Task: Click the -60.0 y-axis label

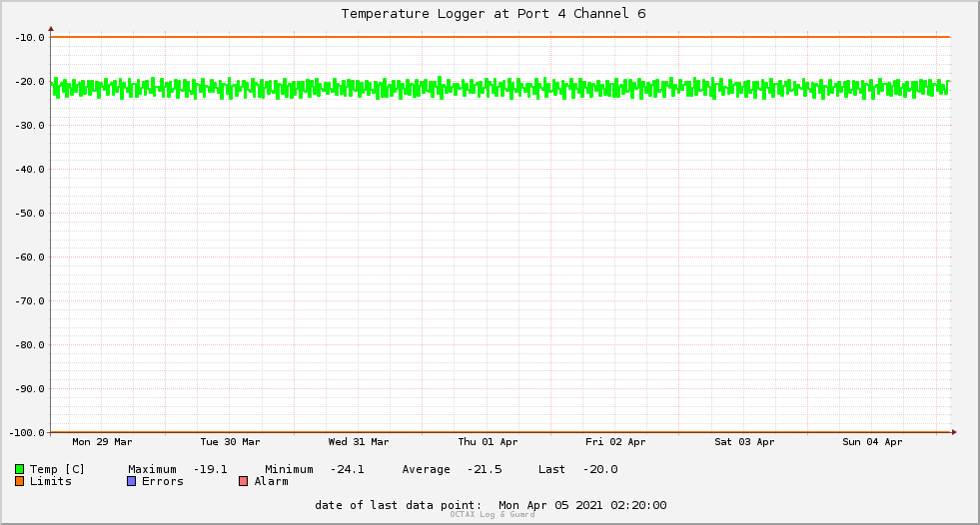Action: click(29, 258)
